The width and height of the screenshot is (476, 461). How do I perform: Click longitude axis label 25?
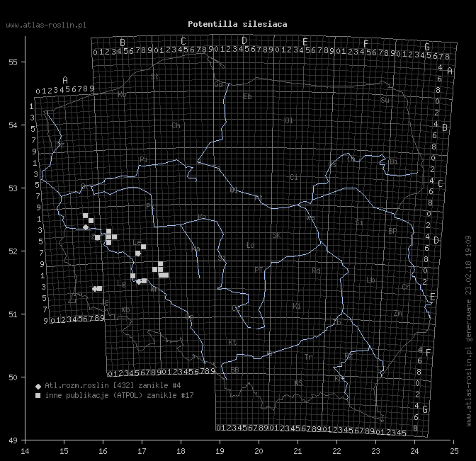[x=454, y=451]
